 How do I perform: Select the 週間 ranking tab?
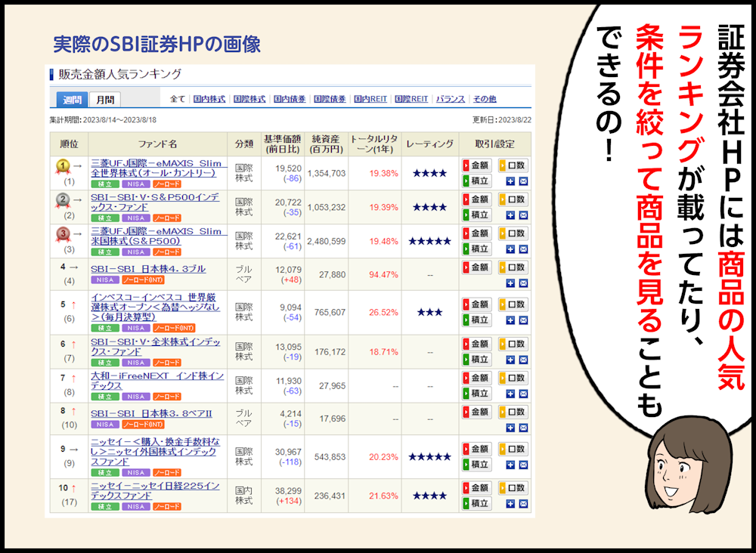click(x=72, y=100)
